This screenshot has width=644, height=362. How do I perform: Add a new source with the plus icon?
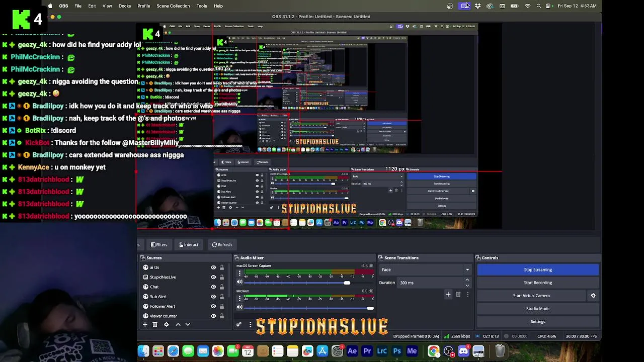tap(145, 325)
